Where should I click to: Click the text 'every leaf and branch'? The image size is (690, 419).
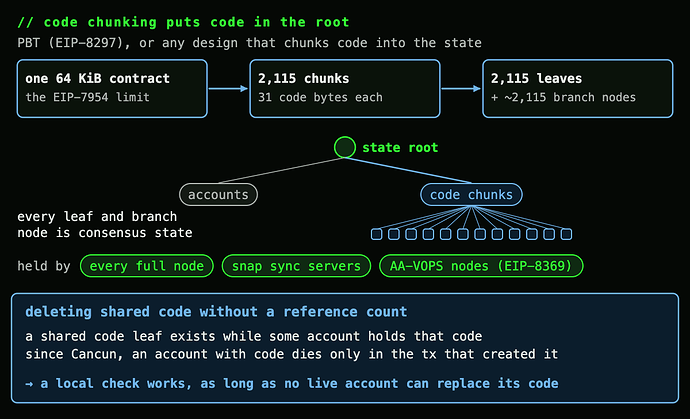97,217
